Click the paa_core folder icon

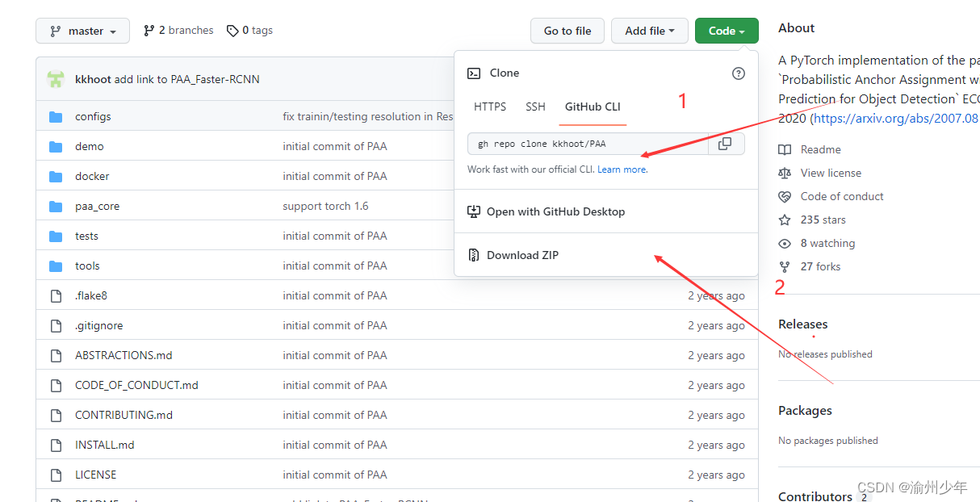[x=56, y=207]
